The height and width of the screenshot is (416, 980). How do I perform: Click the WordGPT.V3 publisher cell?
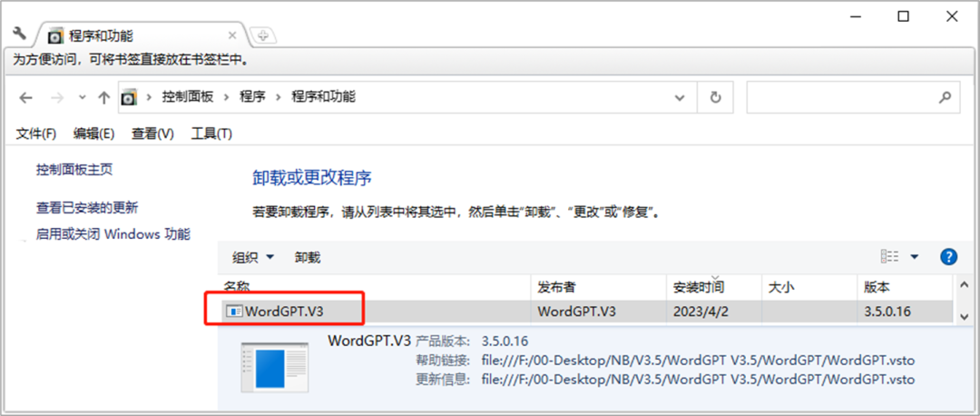pyautogui.click(x=576, y=312)
